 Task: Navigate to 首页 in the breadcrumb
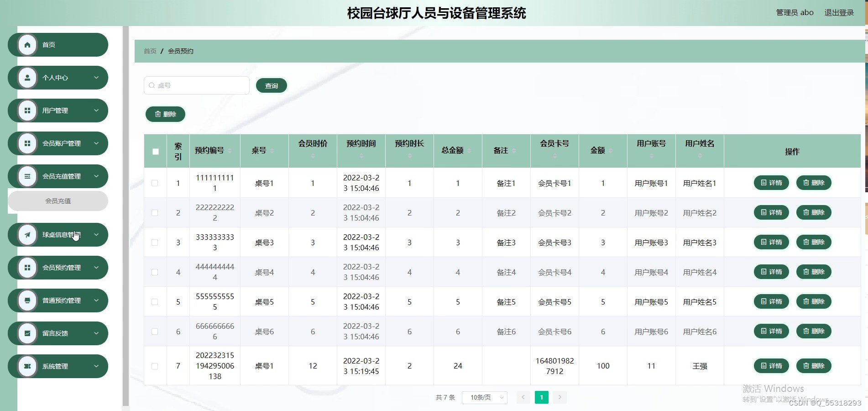click(x=150, y=51)
